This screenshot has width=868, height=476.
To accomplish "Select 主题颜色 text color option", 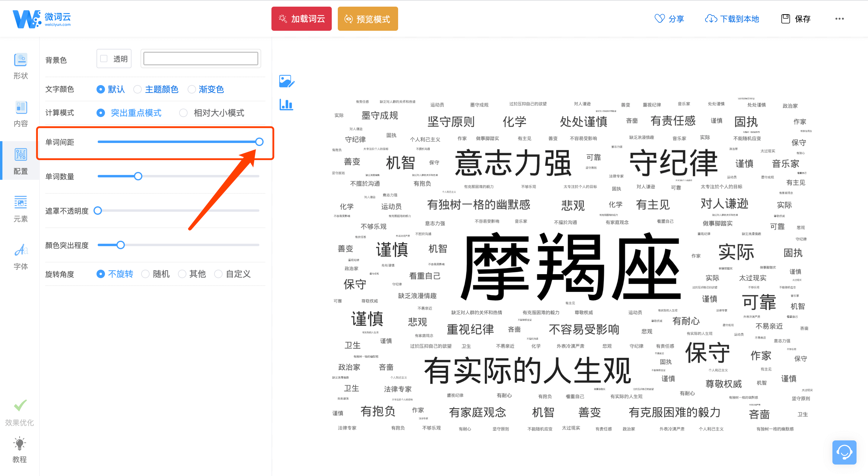I will click(x=156, y=89).
